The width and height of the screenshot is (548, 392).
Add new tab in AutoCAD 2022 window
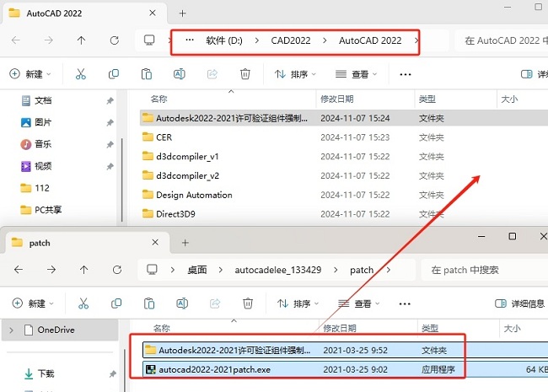(182, 13)
